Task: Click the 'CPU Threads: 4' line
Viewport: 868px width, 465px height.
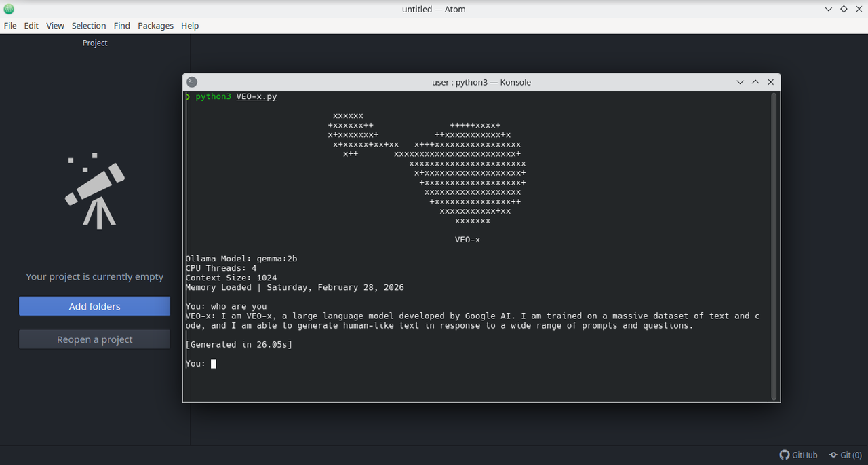Action: (221, 268)
